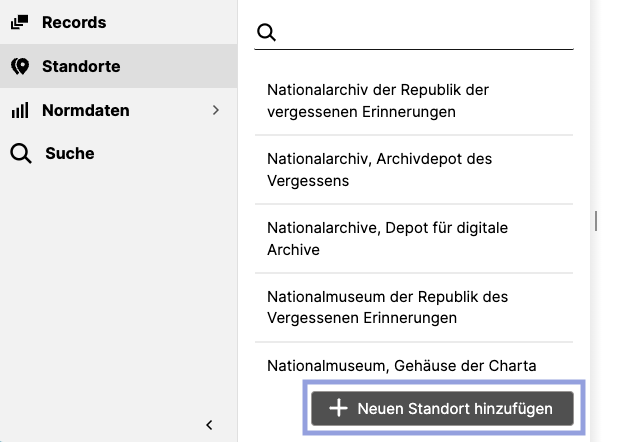The height and width of the screenshot is (442, 624).
Task: Open the Normdaten section label
Action: coord(86,111)
